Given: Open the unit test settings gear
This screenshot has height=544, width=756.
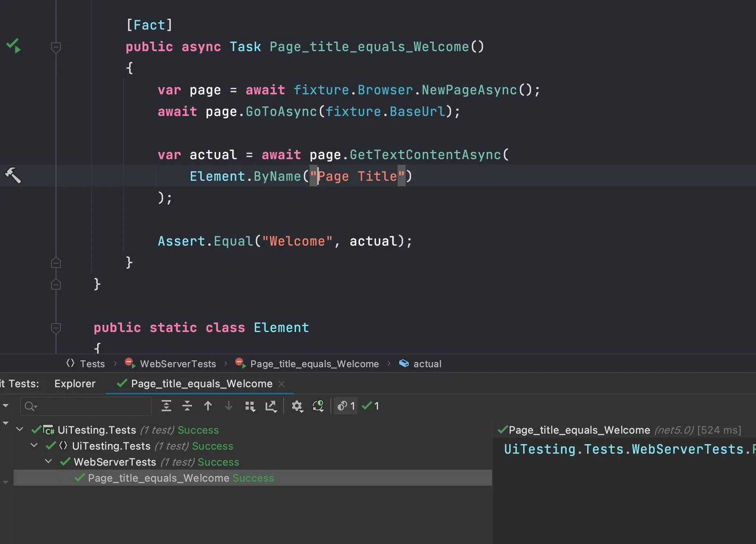Looking at the screenshot, I should (x=297, y=406).
